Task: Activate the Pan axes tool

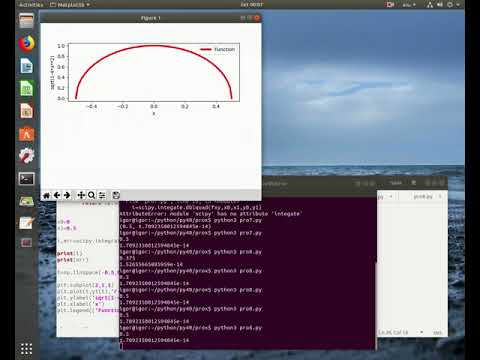Action: pyautogui.click(x=81, y=195)
